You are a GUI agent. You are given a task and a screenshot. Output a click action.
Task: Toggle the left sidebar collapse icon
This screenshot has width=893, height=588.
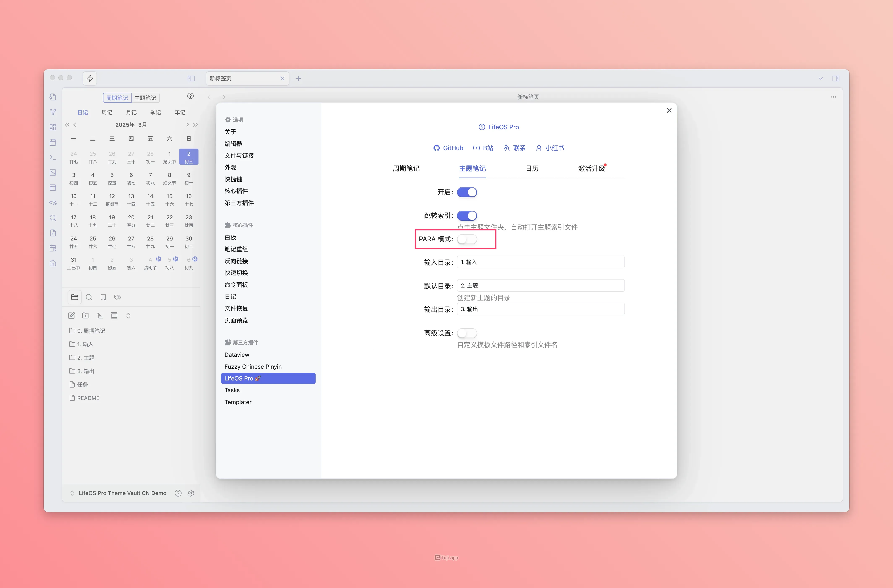191,78
